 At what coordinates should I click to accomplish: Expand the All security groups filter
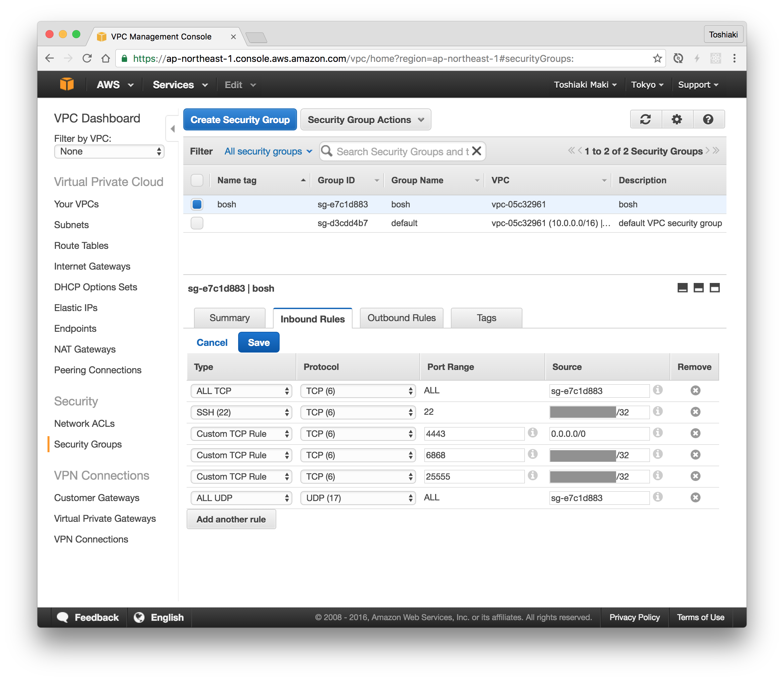click(x=268, y=151)
